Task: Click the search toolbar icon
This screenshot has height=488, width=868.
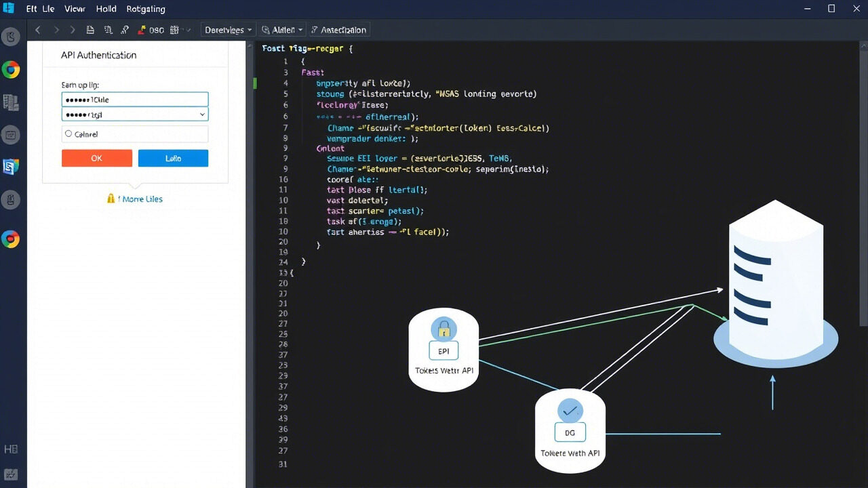Action: click(124, 30)
